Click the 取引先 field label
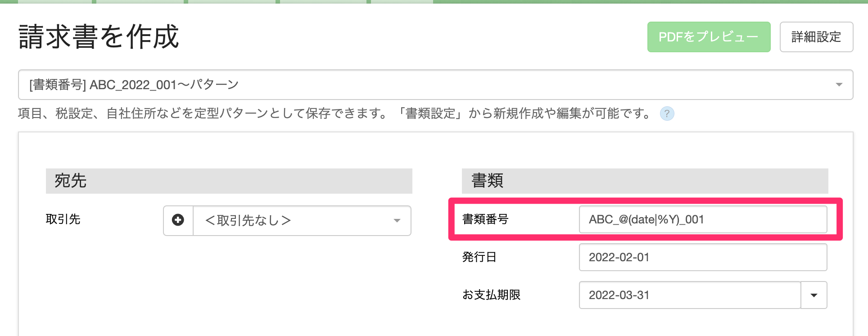Viewport: 868px width, 336px height. tap(63, 219)
